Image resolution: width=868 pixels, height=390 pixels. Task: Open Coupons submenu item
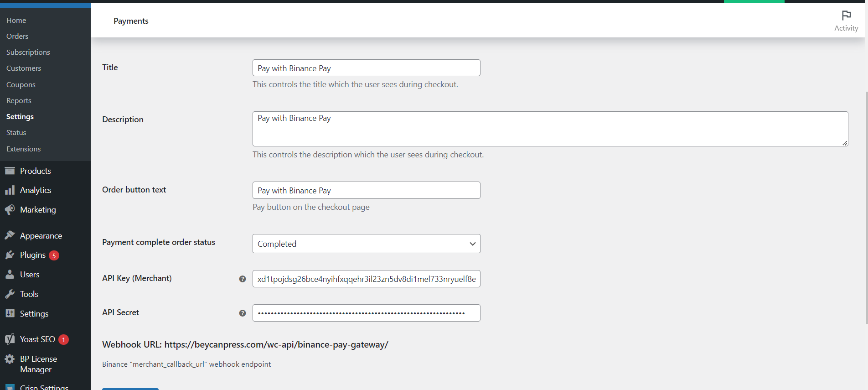pyautogui.click(x=21, y=85)
